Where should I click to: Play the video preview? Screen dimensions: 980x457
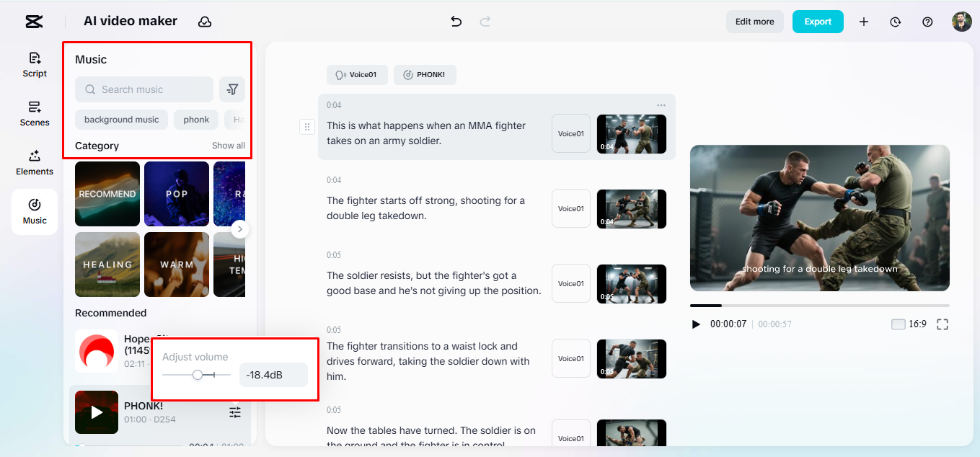(696, 324)
